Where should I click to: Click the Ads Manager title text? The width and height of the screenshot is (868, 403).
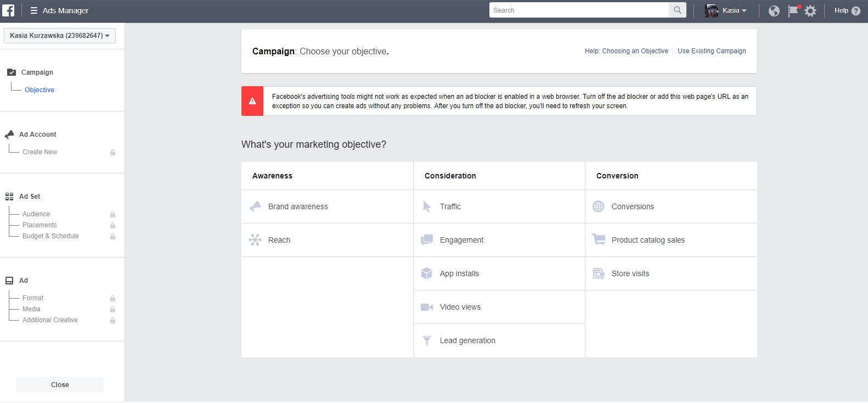point(65,10)
